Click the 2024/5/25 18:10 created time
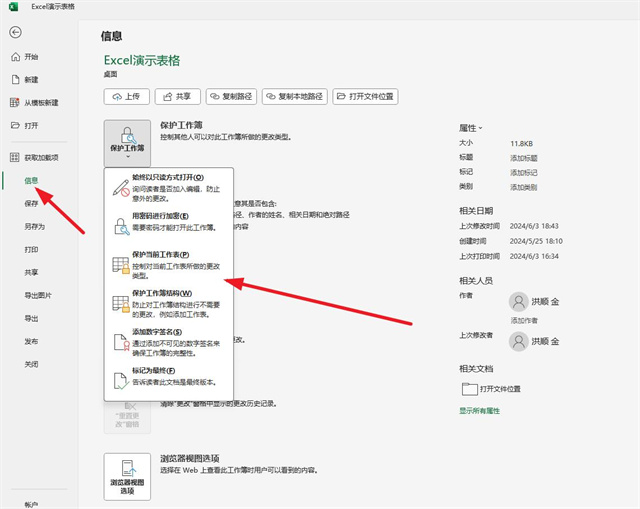 tap(536, 241)
